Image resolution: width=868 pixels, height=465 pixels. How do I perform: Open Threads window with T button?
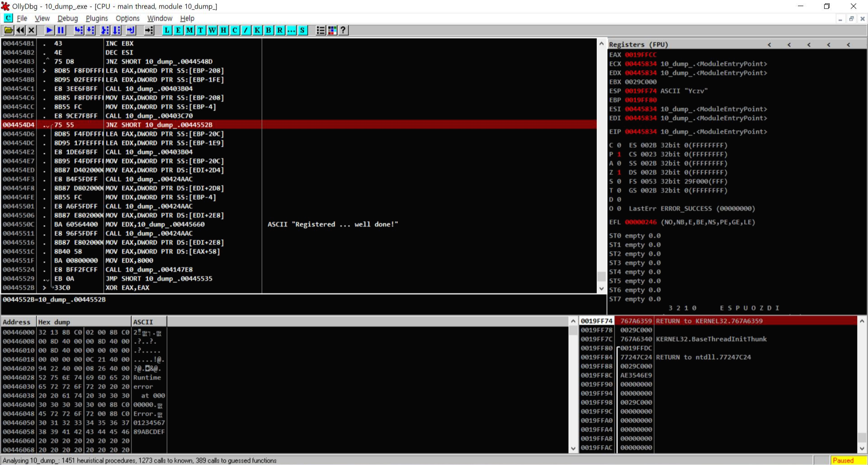(201, 30)
